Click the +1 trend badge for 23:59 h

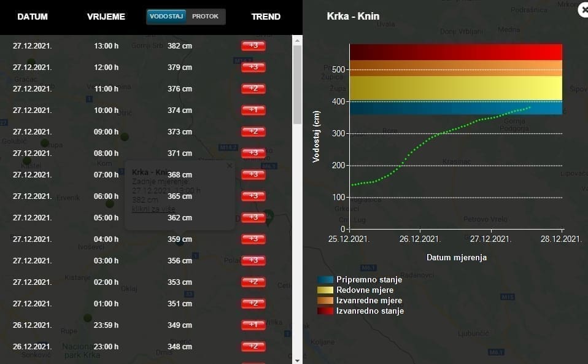coord(253,325)
